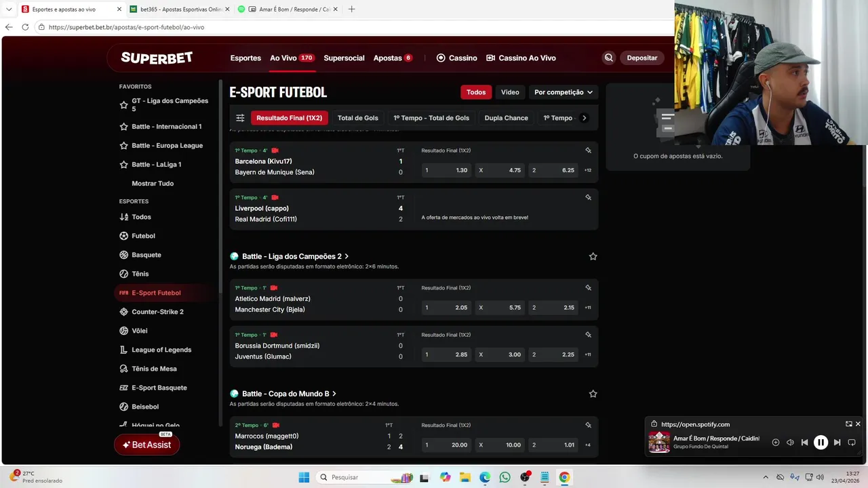Enter picture-in-picture on the media popup
Image resolution: width=868 pixels, height=488 pixels.
pyautogui.click(x=848, y=424)
